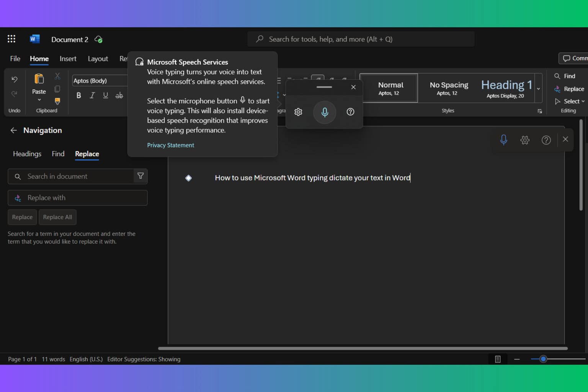Go back with Navigation pane arrow
The width and height of the screenshot is (588, 392).
point(13,130)
